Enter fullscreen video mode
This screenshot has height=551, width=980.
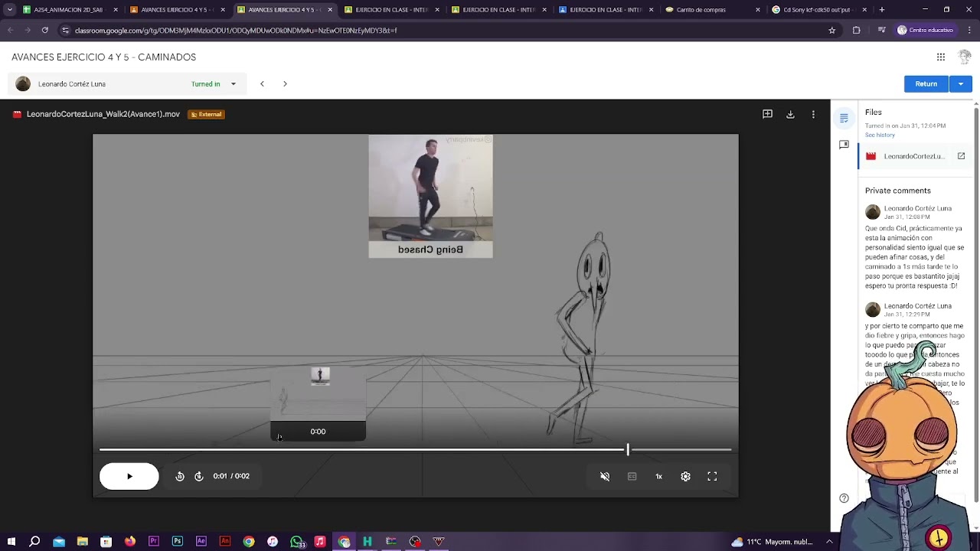(x=712, y=476)
